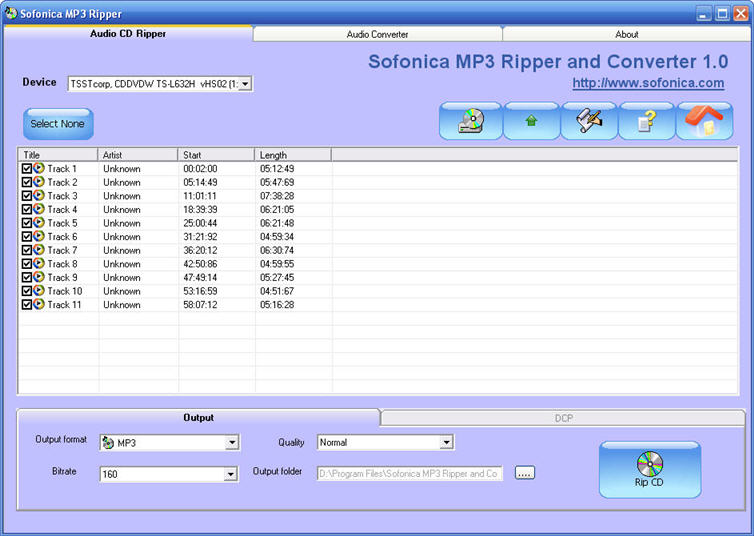Screen dimensions: 754x536
Task: Click the media icon beside Track 9
Action: pyautogui.click(x=39, y=277)
